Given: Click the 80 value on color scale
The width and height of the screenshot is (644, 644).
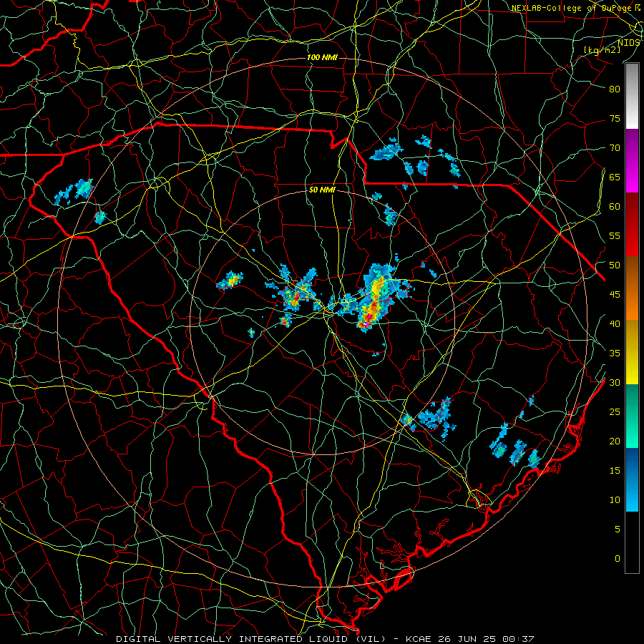Looking at the screenshot, I should [615, 89].
